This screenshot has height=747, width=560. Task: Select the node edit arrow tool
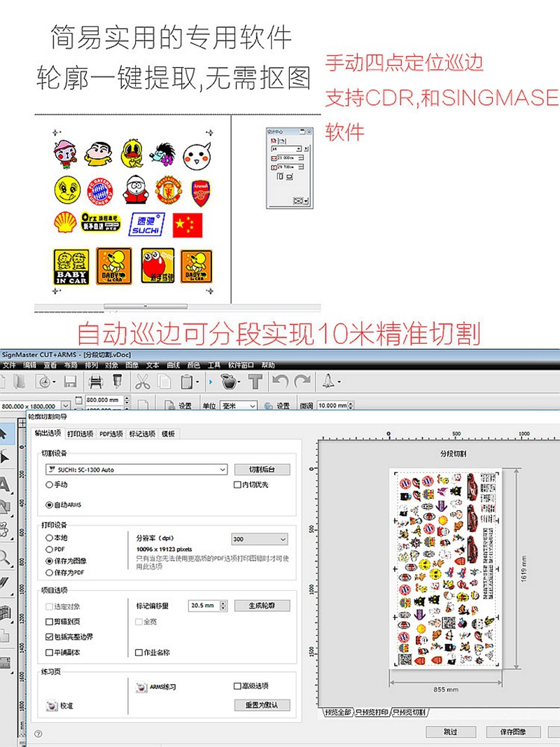pyautogui.click(x=5, y=459)
